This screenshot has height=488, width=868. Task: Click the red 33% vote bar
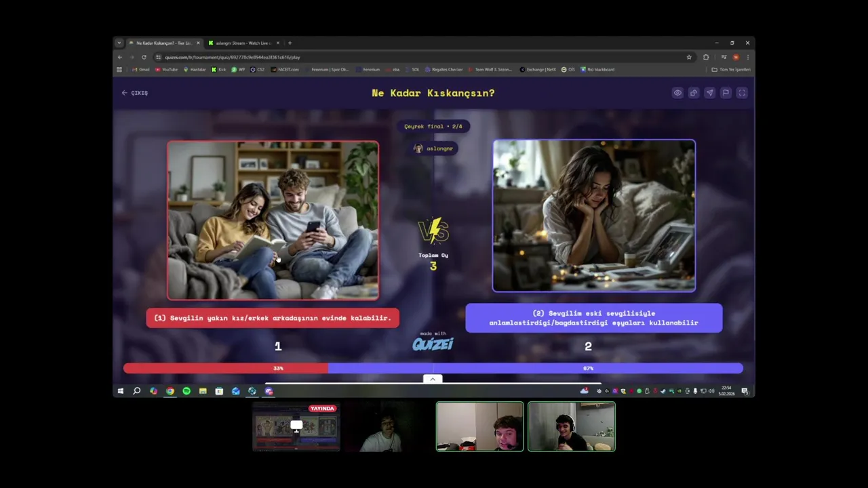(226, 368)
